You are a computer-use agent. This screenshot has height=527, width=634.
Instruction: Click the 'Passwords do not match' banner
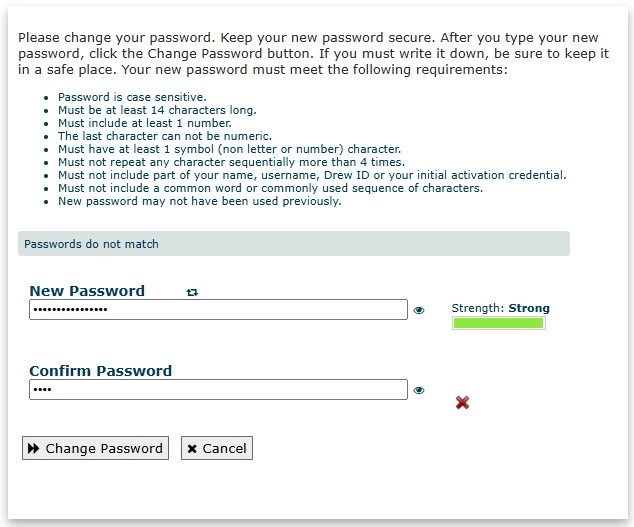294,243
